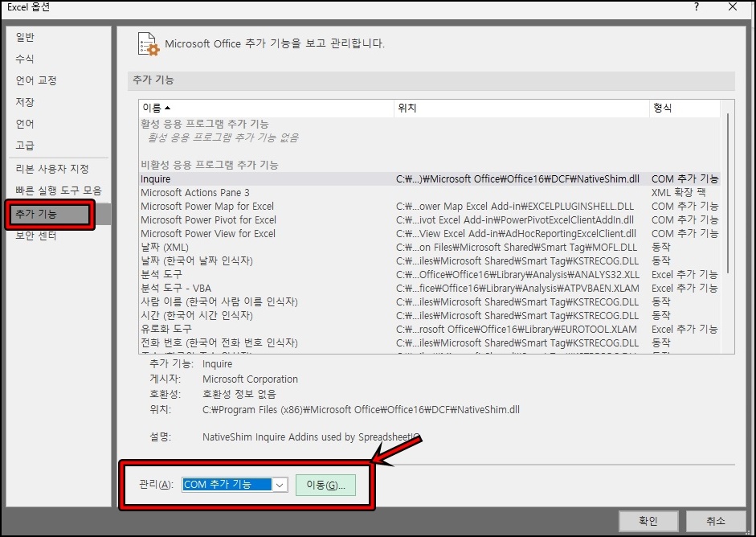This screenshot has height=537, width=756.
Task: Click the AdHocReportingExcelClient.dll location cell
Action: 517,233
